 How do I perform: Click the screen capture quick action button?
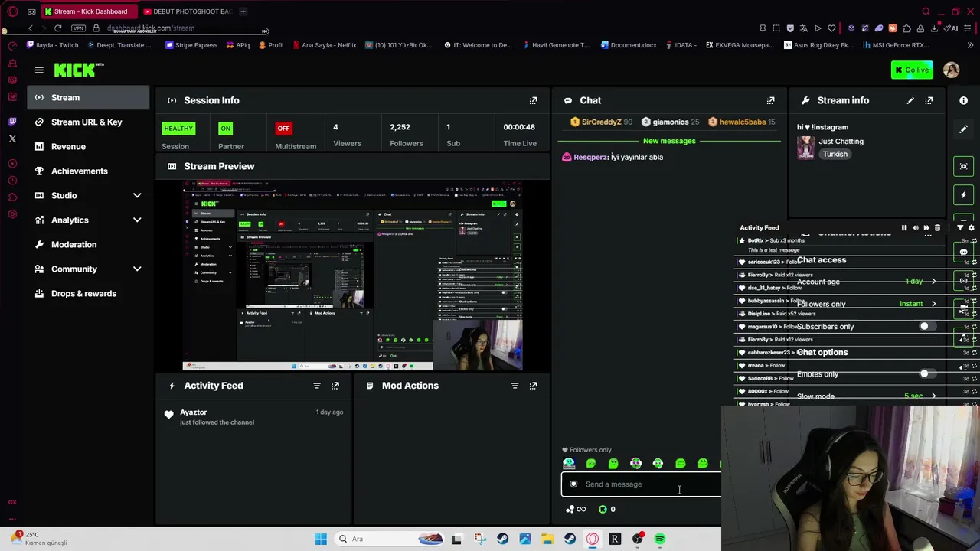pos(964,166)
